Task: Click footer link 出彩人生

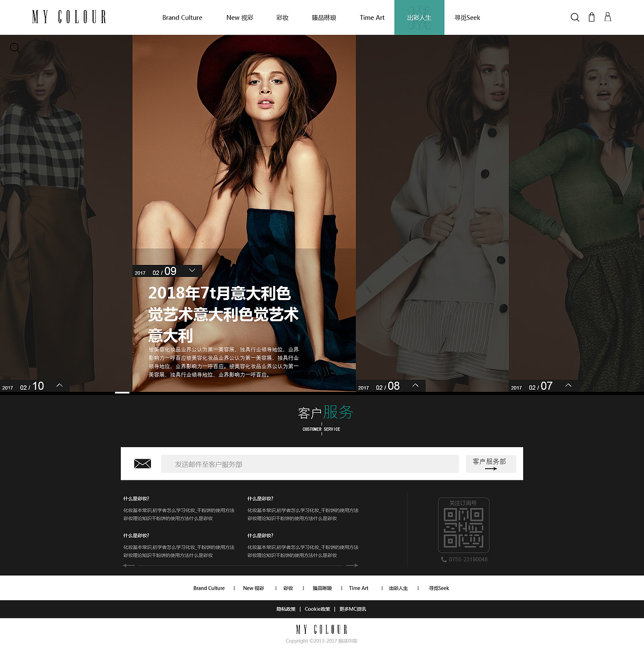Action: click(398, 588)
